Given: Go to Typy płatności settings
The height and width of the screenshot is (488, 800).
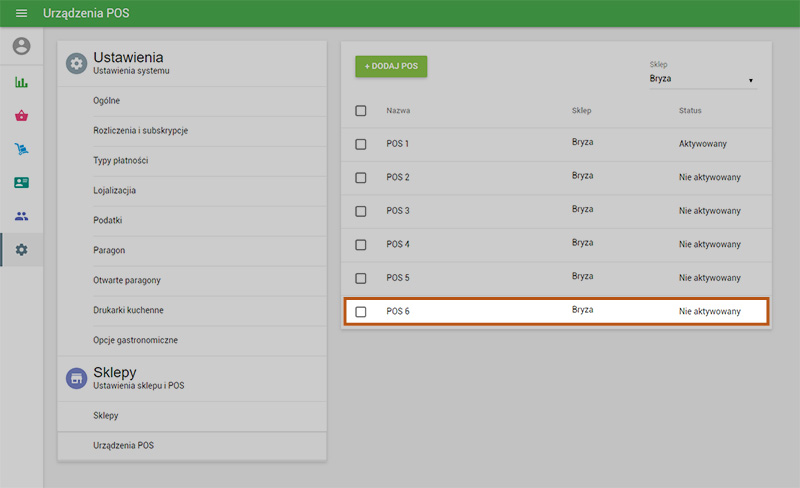Looking at the screenshot, I should (121, 161).
